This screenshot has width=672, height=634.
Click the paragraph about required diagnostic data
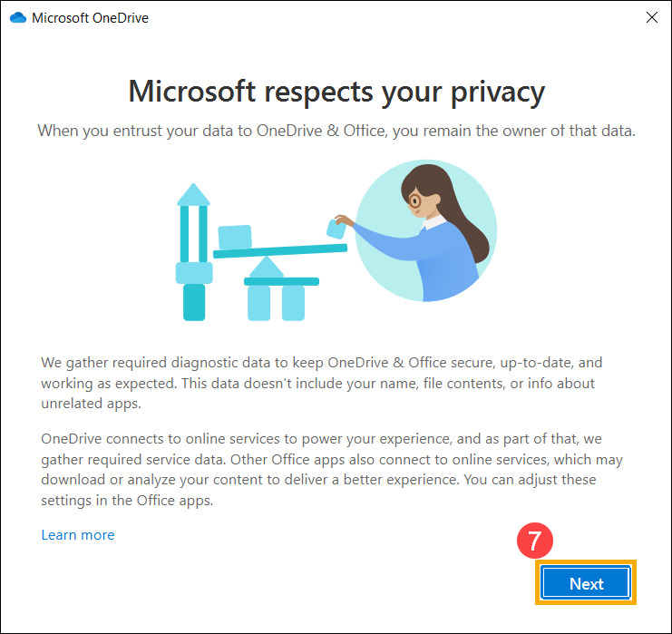[x=321, y=383]
